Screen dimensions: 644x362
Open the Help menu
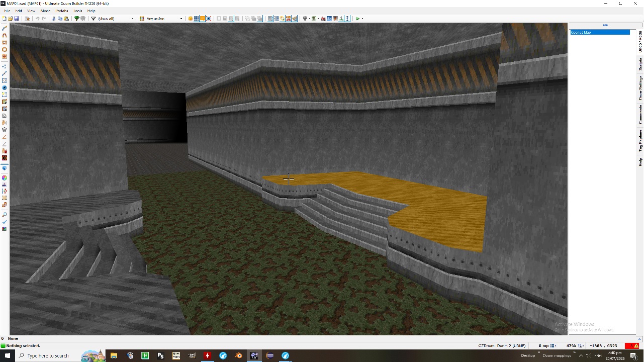[91, 11]
